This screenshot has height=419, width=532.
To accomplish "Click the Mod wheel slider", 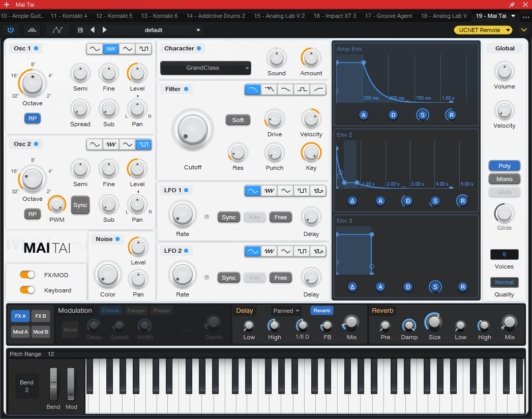I will tap(71, 384).
